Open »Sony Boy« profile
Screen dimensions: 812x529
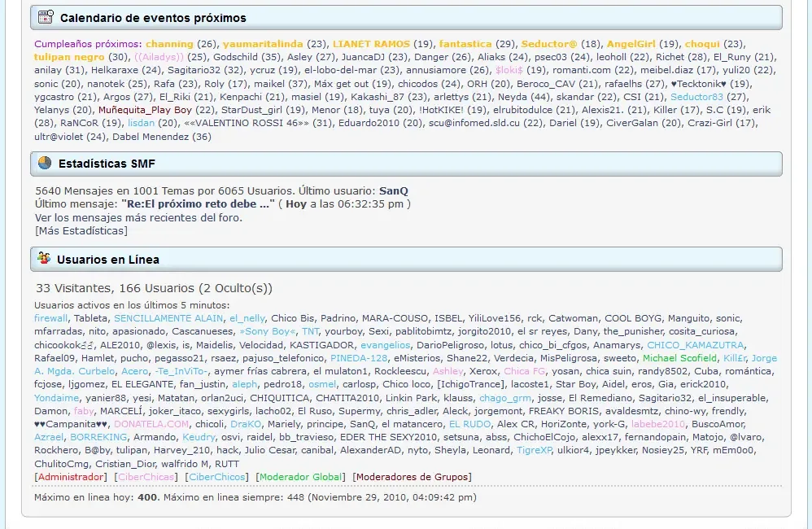[267, 331]
